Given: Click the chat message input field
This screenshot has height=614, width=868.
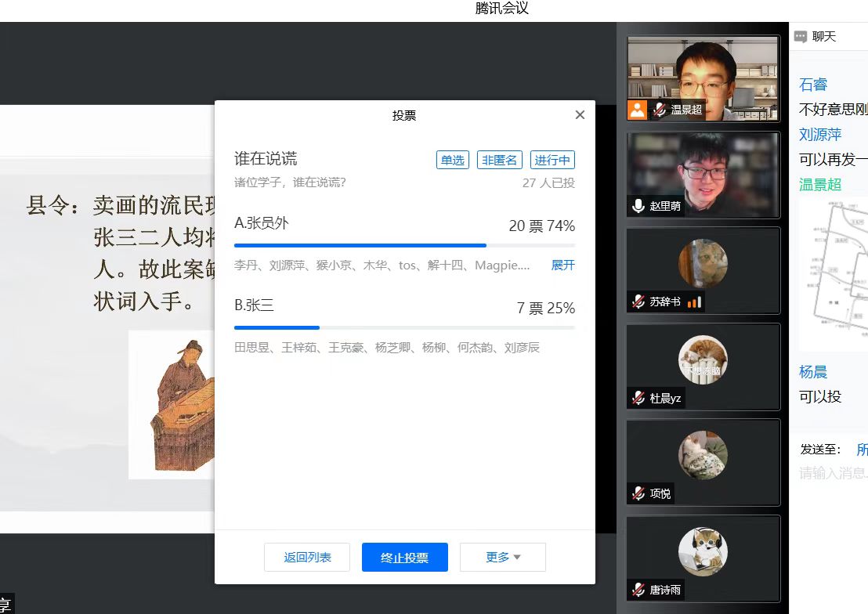Looking at the screenshot, I should 832,473.
